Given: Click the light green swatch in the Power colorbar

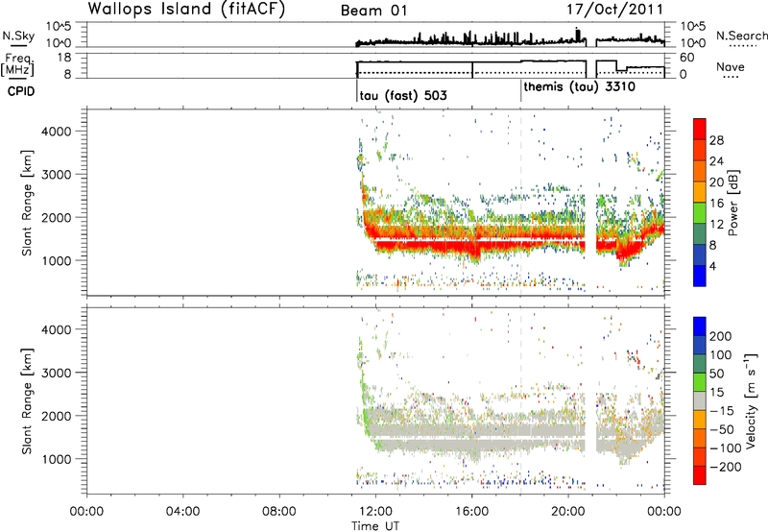Looking at the screenshot, I should click(700, 213).
